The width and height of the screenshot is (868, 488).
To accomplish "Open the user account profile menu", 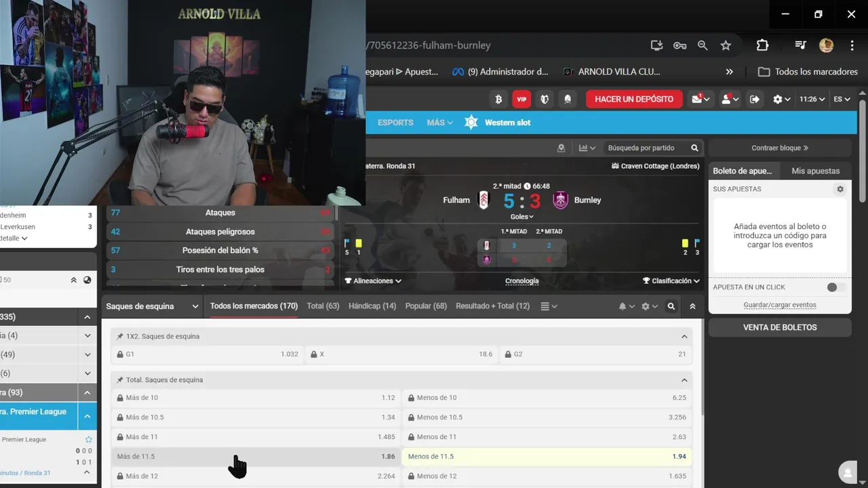I will click(x=729, y=99).
